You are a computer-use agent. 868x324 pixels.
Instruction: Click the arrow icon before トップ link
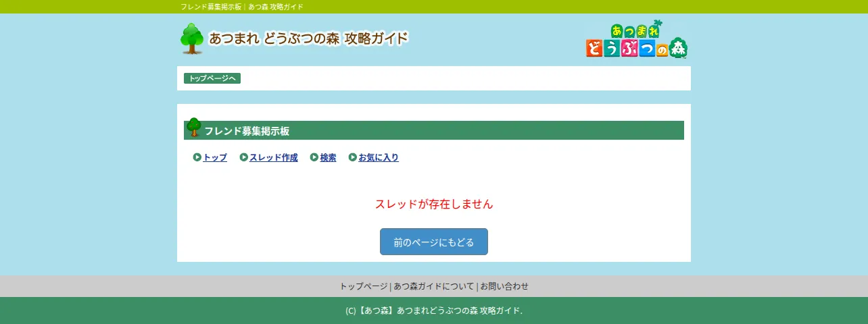click(197, 157)
